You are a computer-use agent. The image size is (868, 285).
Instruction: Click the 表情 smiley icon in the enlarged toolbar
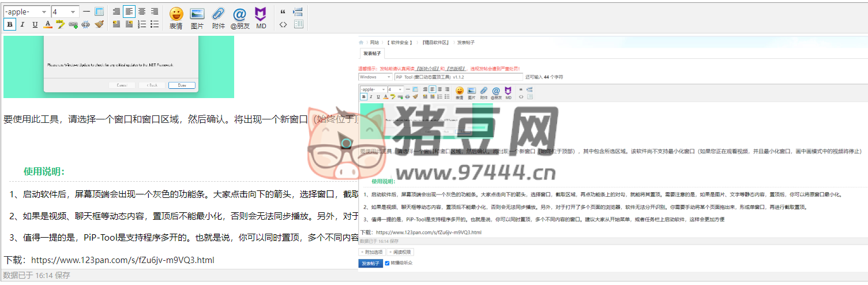176,14
